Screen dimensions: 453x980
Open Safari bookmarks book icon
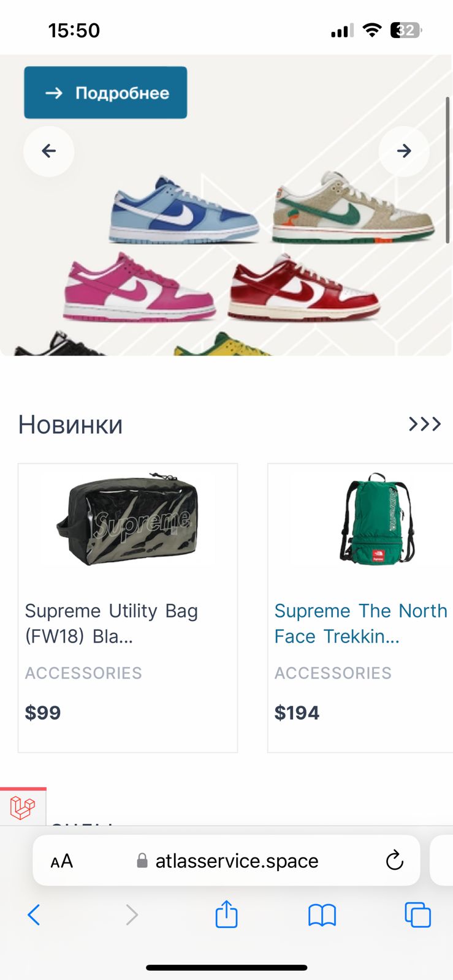322,916
